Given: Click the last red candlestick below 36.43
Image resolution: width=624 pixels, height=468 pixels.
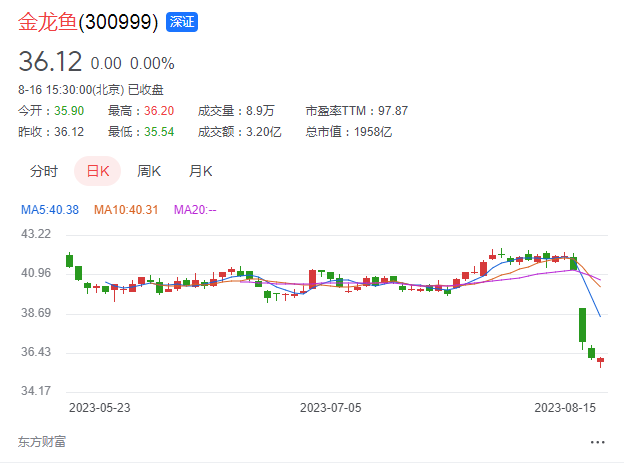Looking at the screenshot, I should coord(601,361).
